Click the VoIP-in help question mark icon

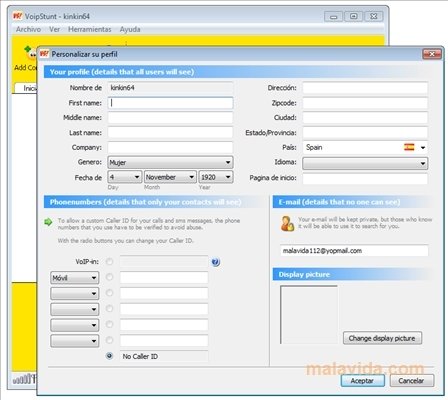(216, 262)
